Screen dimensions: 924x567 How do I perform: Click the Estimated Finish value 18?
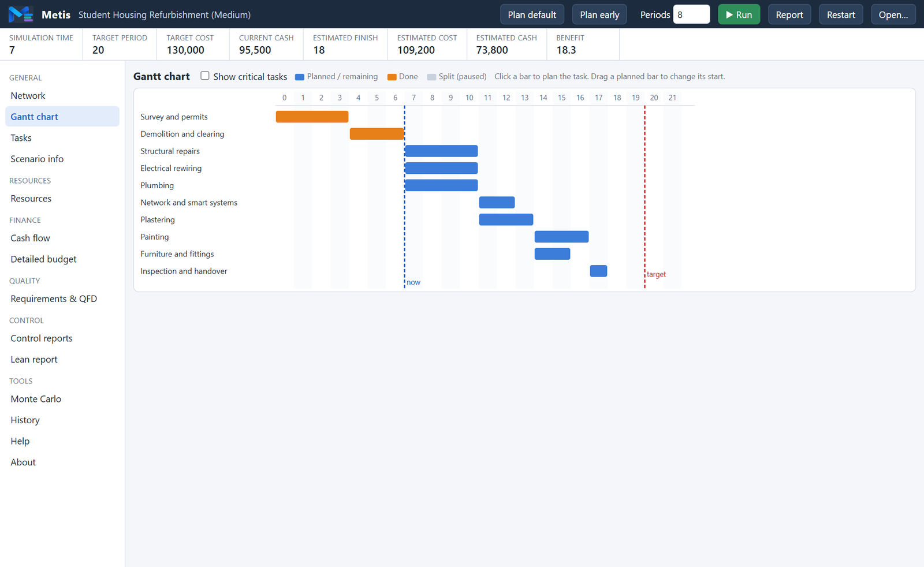[x=319, y=50]
